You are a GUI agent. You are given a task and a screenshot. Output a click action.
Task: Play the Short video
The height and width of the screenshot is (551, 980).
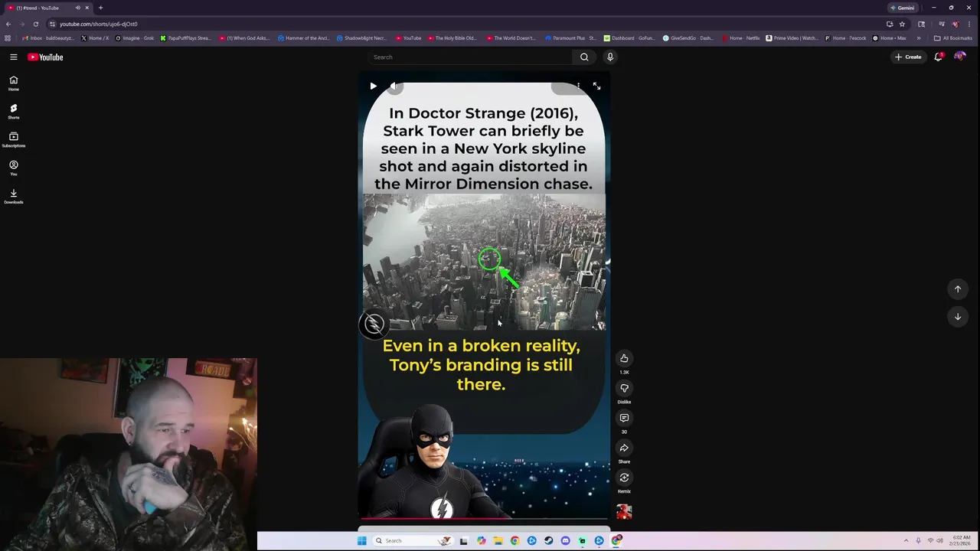(x=373, y=86)
